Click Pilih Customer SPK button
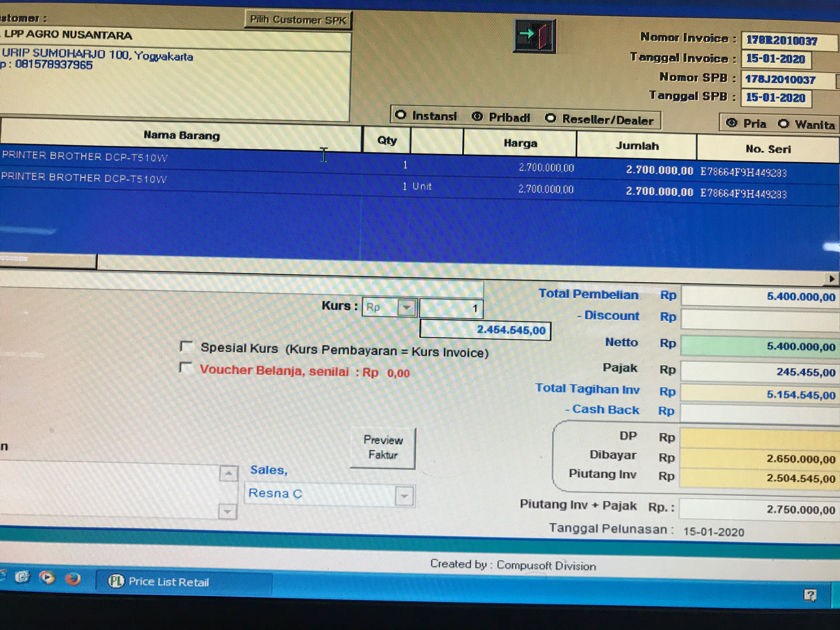 298,20
